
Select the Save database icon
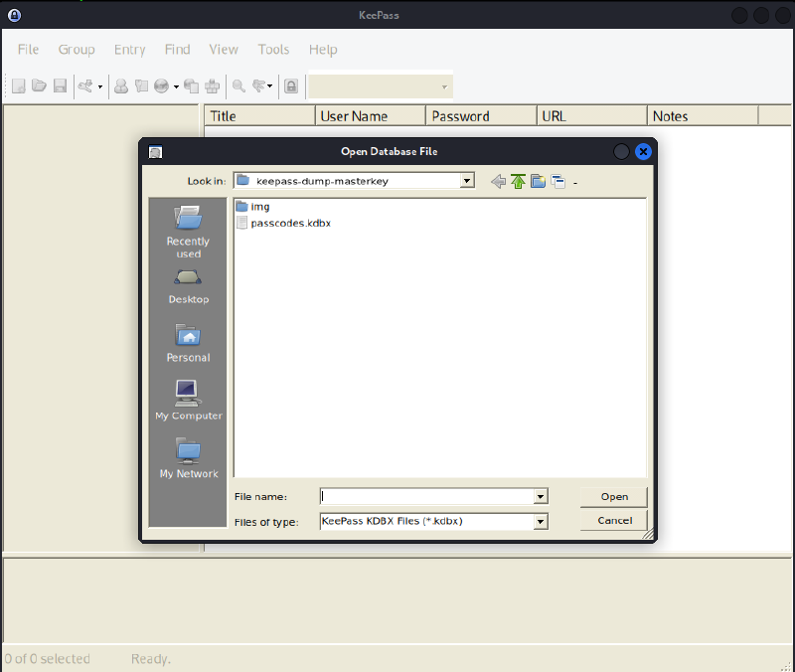coord(60,85)
